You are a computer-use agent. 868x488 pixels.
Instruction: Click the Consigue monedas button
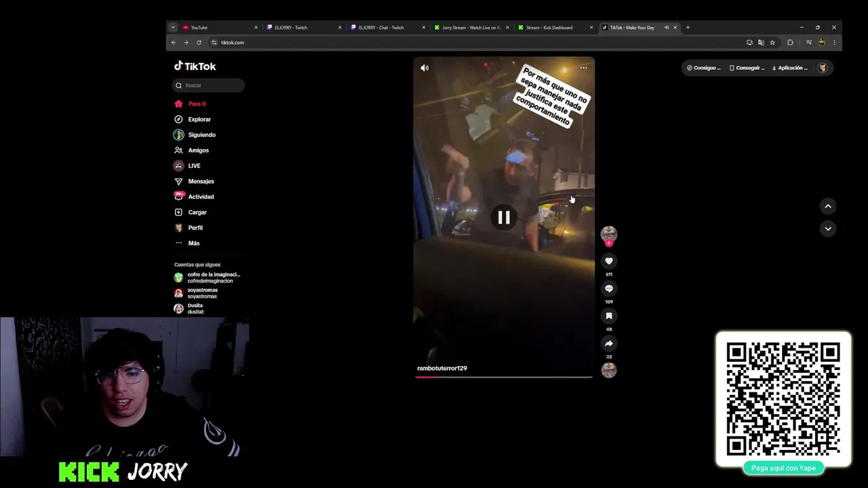click(703, 68)
